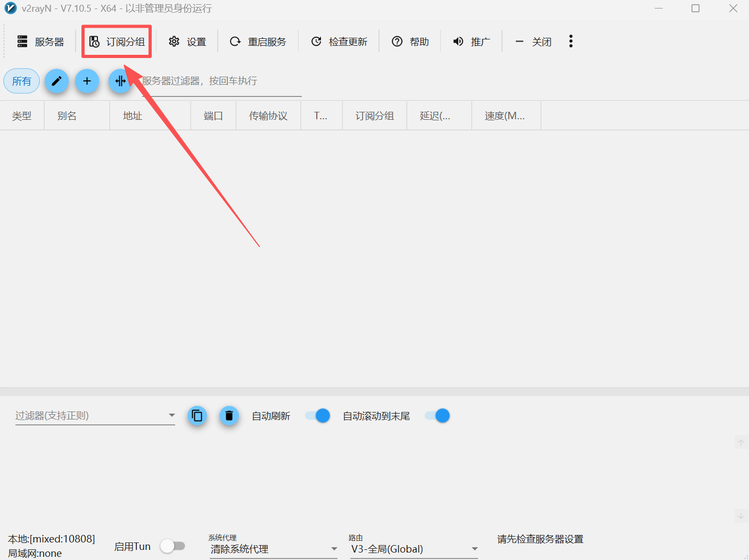Click 重启服务 to restart service

[258, 42]
